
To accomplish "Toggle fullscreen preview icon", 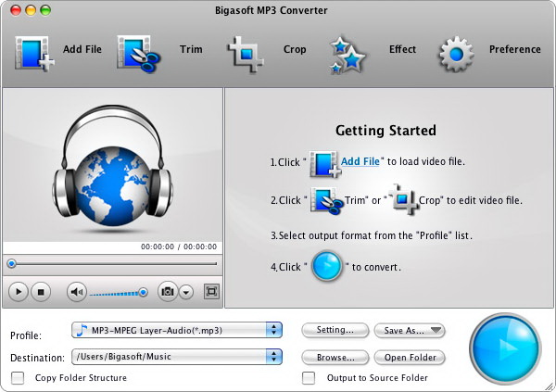I will tap(211, 292).
